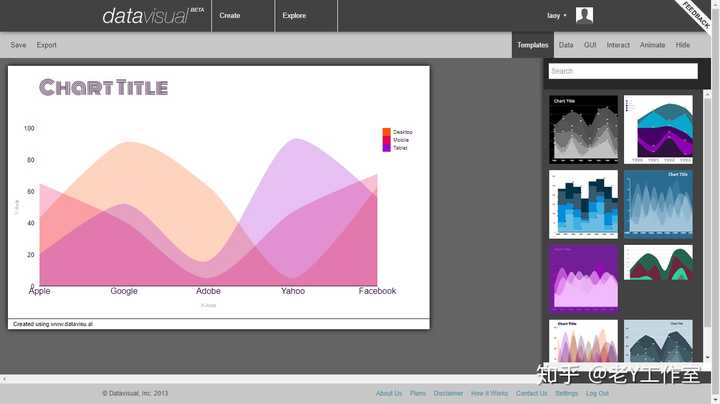Click the datavisual logo
Viewport: 720px width, 404px height.
coord(153,16)
